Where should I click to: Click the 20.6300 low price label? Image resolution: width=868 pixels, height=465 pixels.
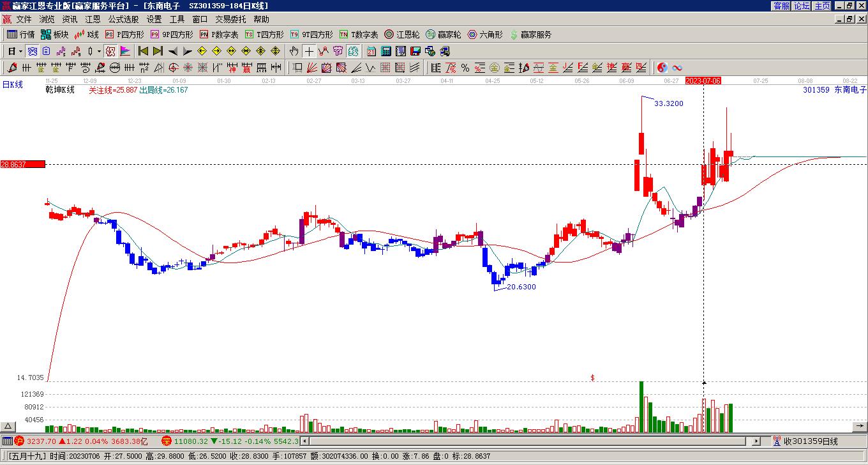(521, 287)
